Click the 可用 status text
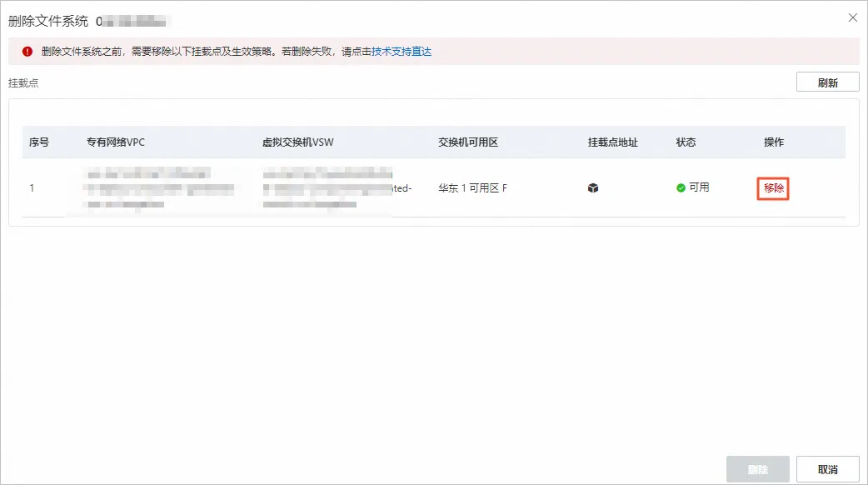868x485 pixels. (x=699, y=187)
